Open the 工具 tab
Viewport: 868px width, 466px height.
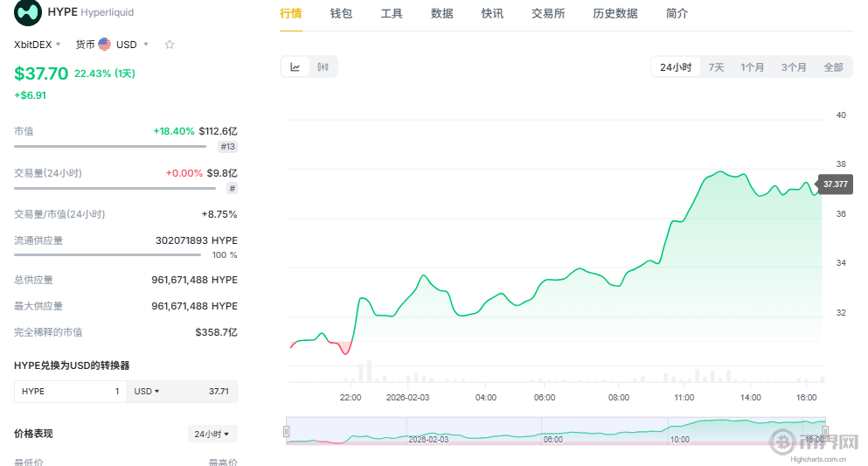392,14
